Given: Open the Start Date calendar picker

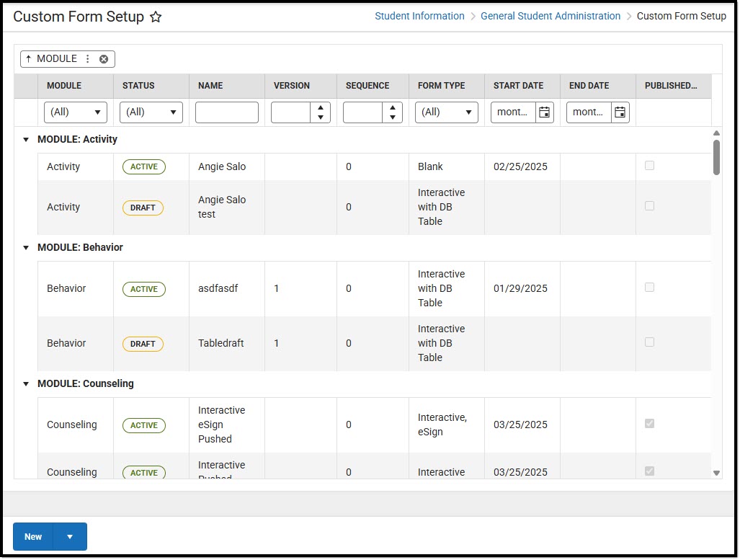Looking at the screenshot, I should pyautogui.click(x=545, y=112).
